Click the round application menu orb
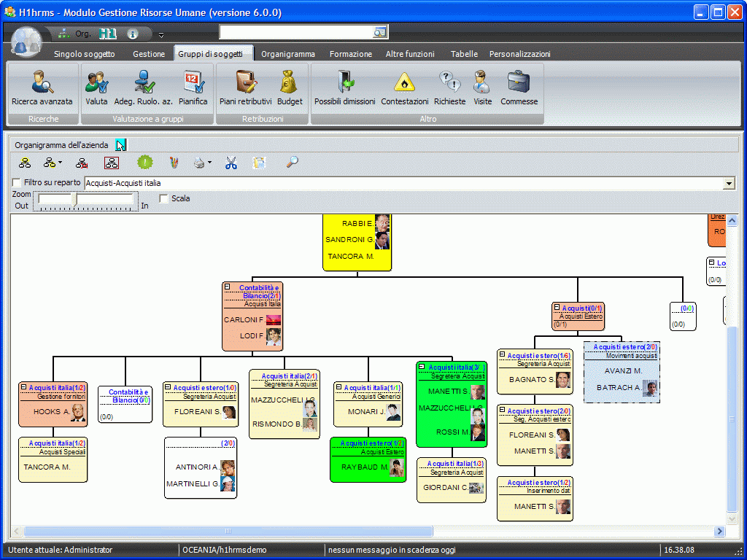The image size is (747, 560). tap(26, 42)
